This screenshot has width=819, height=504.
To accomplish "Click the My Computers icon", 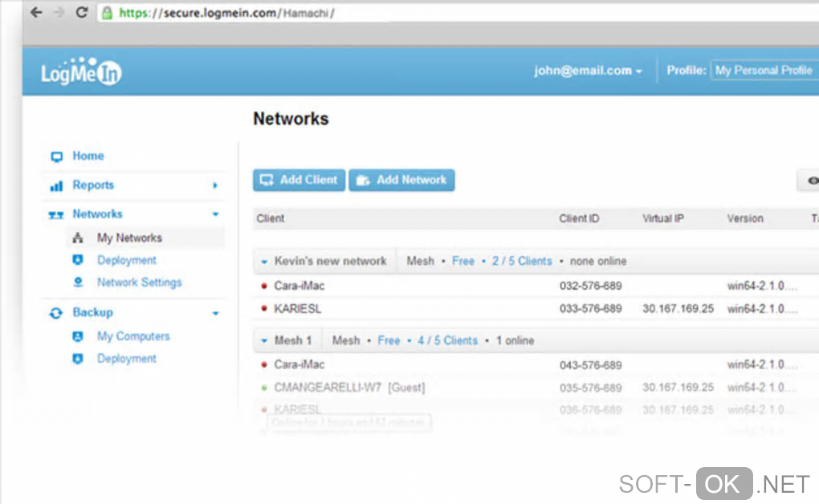I will coord(78,336).
